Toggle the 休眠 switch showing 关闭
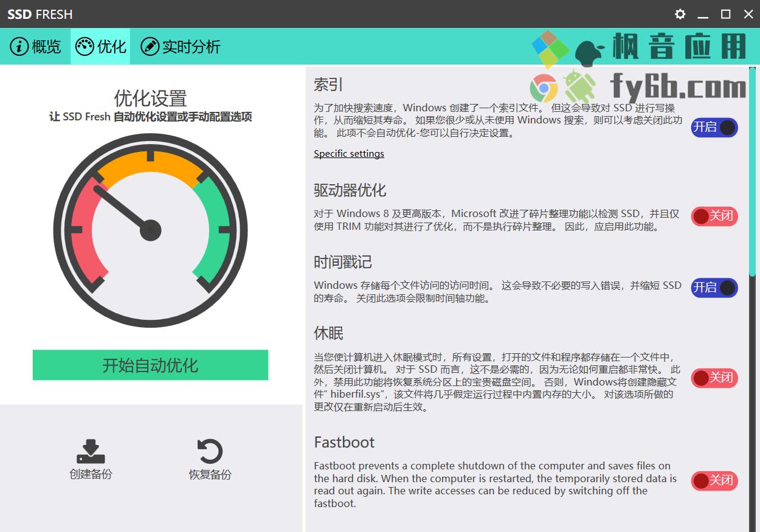This screenshot has width=760, height=532. click(x=714, y=378)
